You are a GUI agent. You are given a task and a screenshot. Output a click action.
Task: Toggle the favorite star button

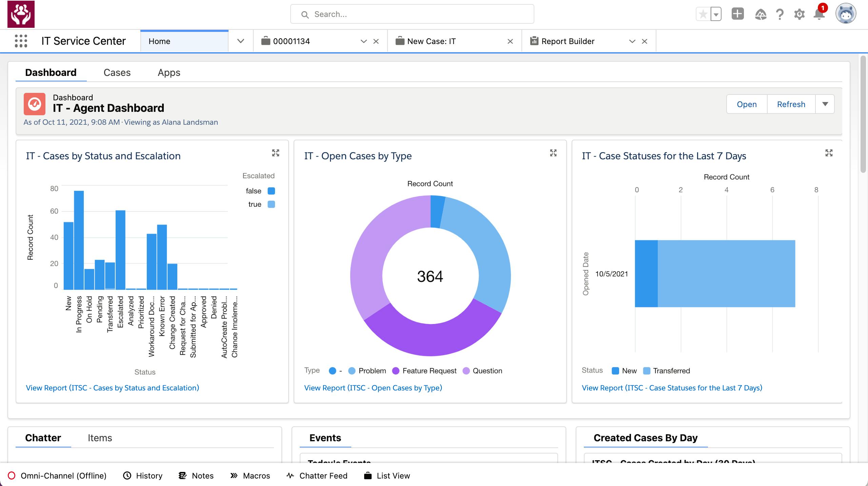(x=703, y=14)
